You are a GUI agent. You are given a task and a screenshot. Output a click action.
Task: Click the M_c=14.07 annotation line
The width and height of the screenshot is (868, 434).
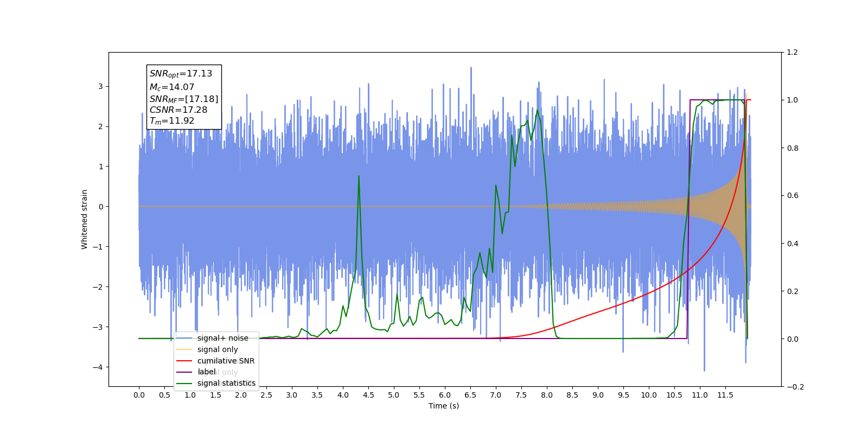[172, 87]
